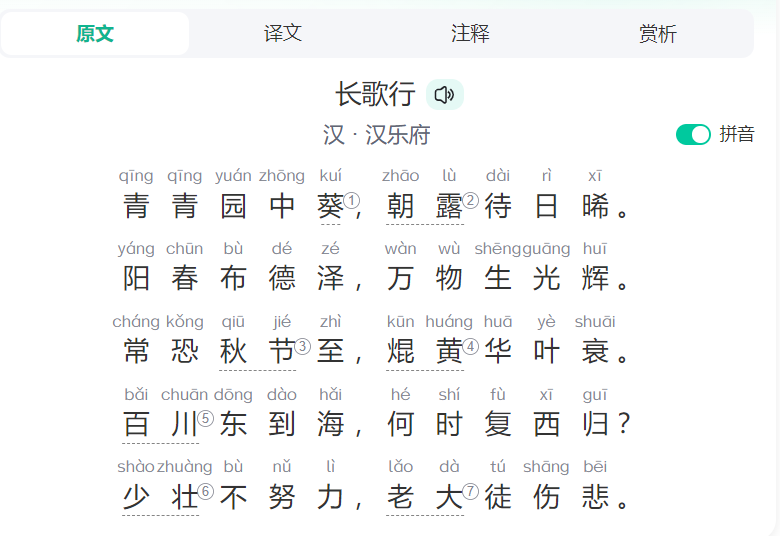
Task: Click the underlined word 葵
Action: click(x=330, y=206)
